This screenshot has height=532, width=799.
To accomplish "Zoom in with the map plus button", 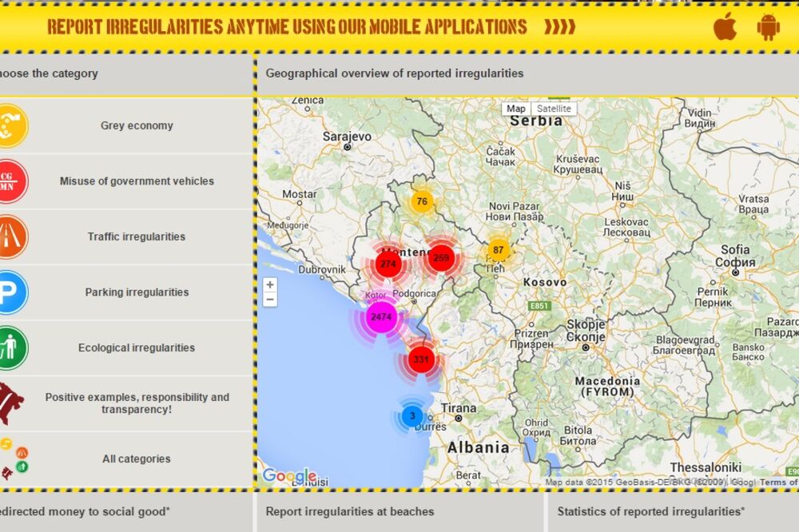I will coord(270,285).
